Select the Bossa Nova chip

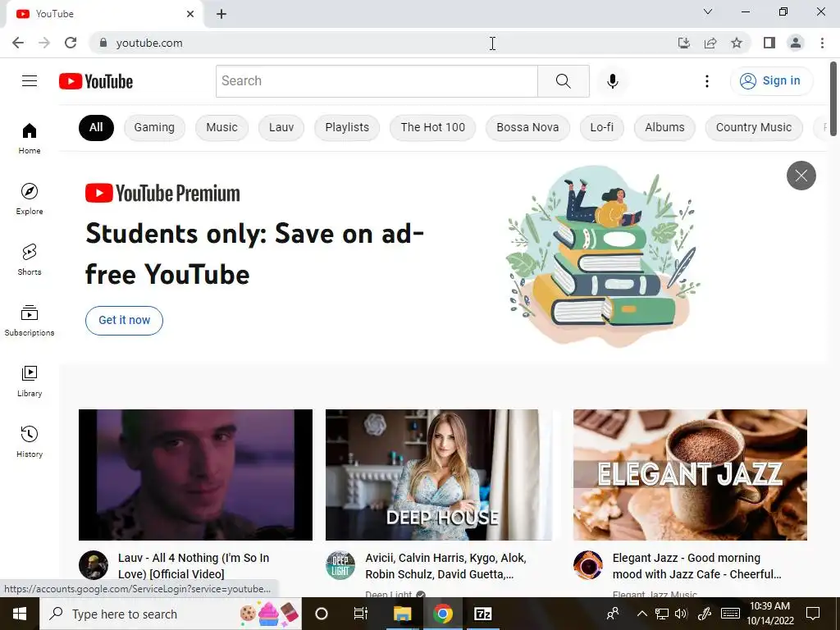[527, 127]
